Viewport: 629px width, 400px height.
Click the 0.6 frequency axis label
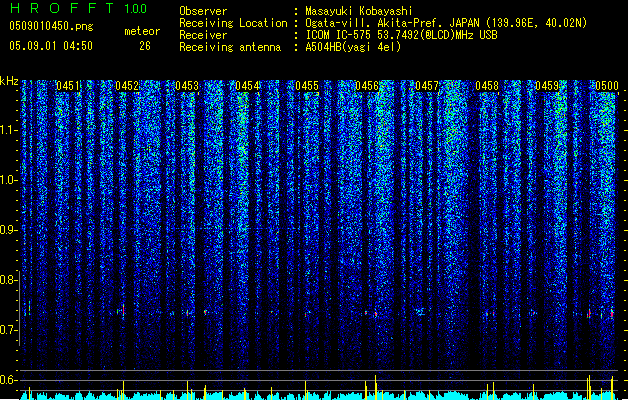tap(8, 380)
